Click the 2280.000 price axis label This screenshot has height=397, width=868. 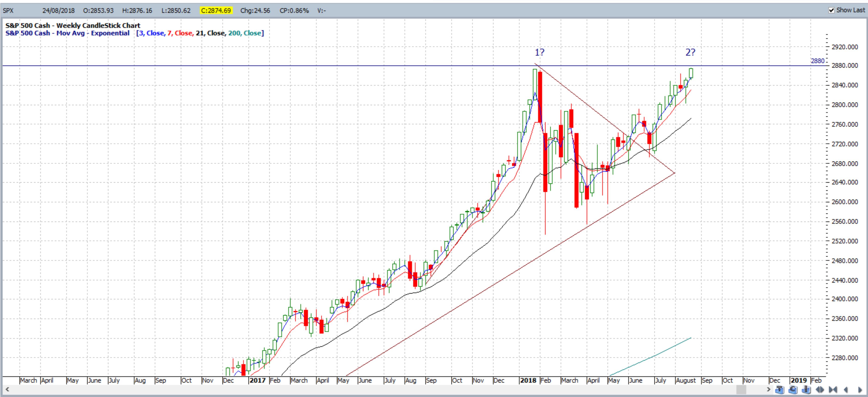[845, 358]
